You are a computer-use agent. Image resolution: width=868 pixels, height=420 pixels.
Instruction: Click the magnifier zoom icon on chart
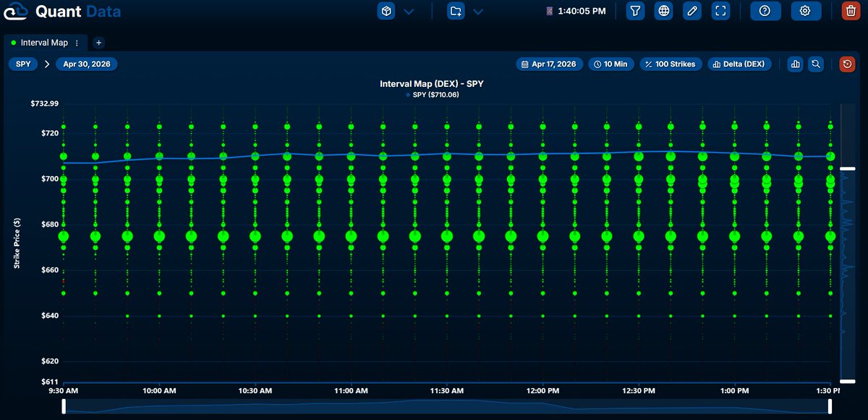(x=816, y=64)
